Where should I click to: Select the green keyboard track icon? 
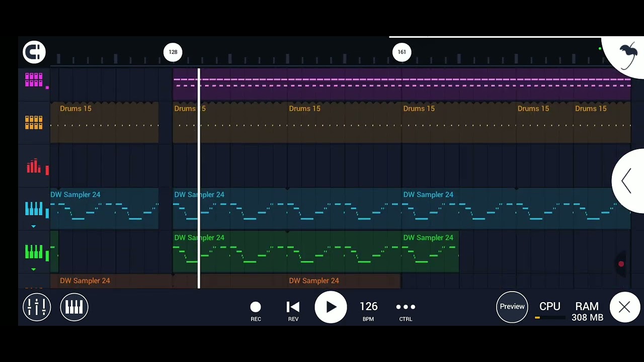coord(34,251)
